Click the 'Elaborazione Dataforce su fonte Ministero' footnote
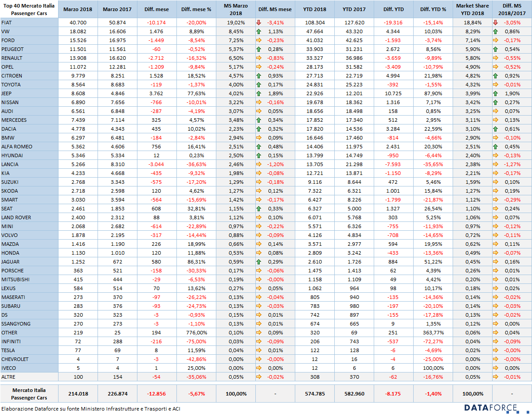Screen dimensions: 532x415 91,409
